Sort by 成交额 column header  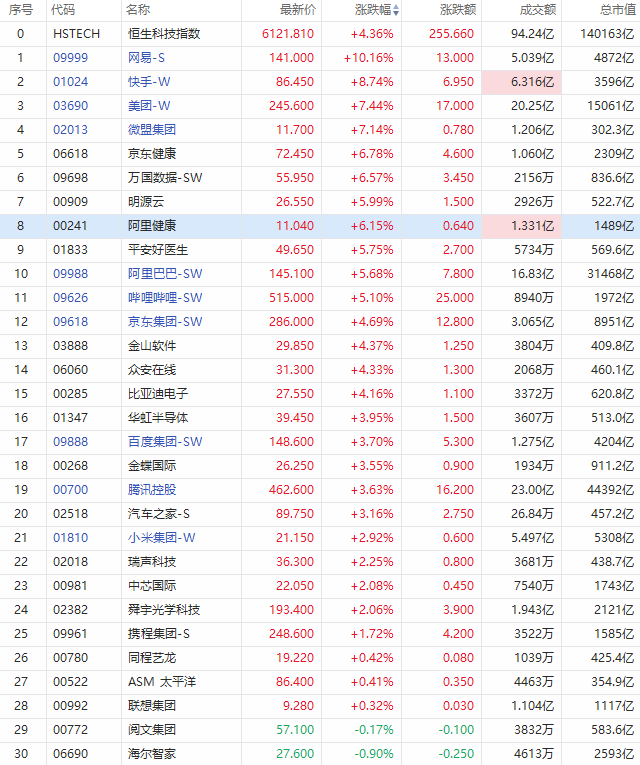pos(538,10)
